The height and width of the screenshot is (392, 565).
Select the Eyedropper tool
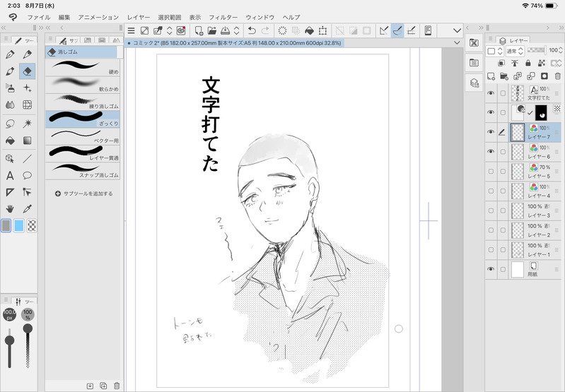(27, 209)
